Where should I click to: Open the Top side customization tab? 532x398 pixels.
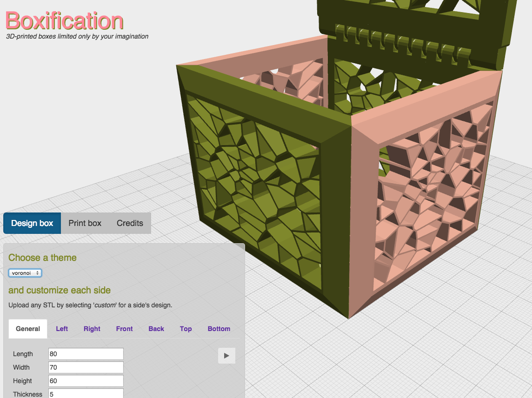point(186,329)
